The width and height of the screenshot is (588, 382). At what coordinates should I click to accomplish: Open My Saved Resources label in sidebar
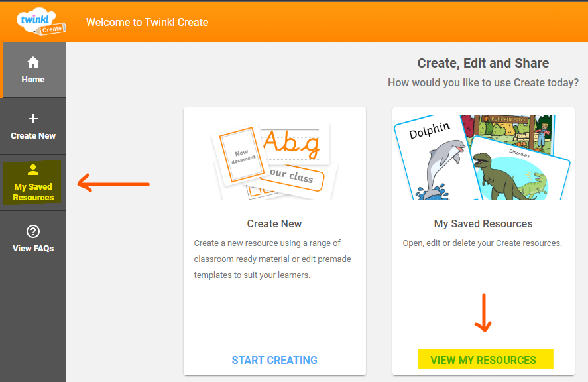[33, 192]
